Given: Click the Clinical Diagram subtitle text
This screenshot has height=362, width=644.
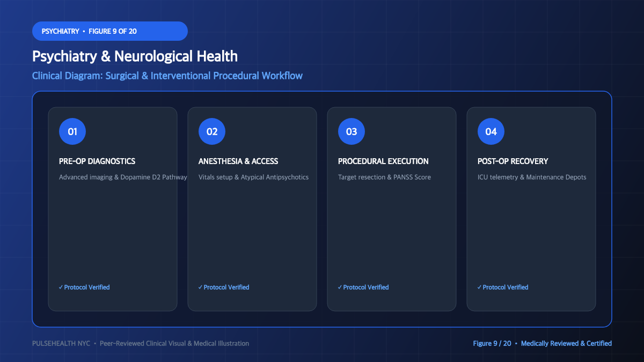Looking at the screenshot, I should pos(167,76).
